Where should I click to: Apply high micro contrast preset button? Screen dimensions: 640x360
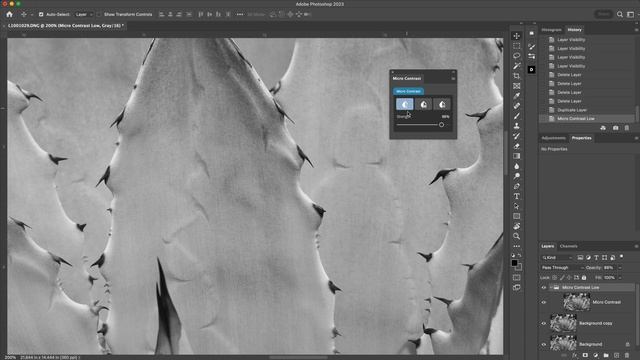pos(442,104)
